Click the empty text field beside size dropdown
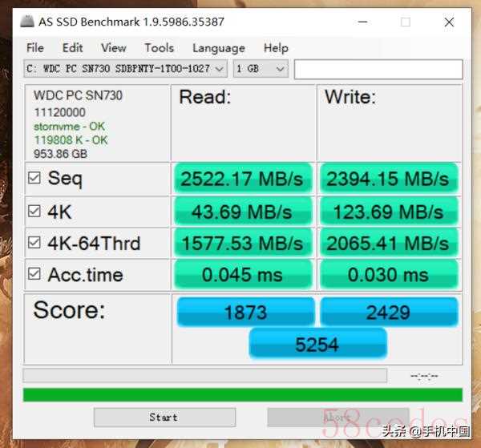Screen dimensions: 481x448 tap(378, 69)
